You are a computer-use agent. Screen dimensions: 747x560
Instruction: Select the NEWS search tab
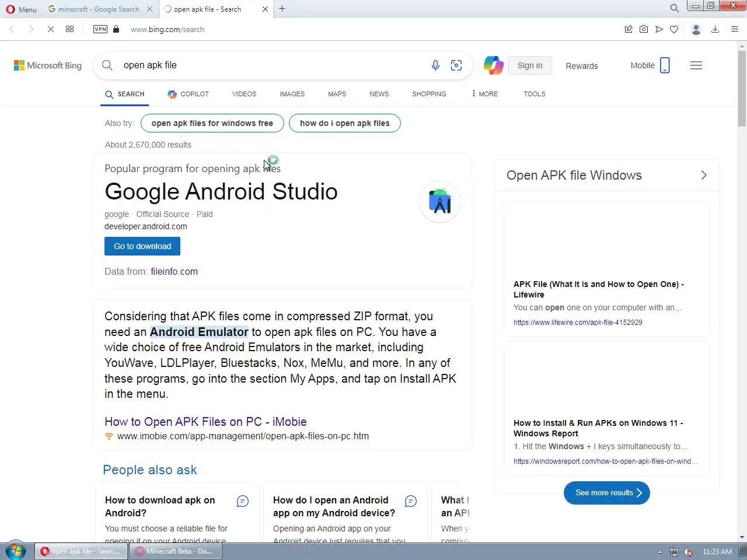click(379, 94)
